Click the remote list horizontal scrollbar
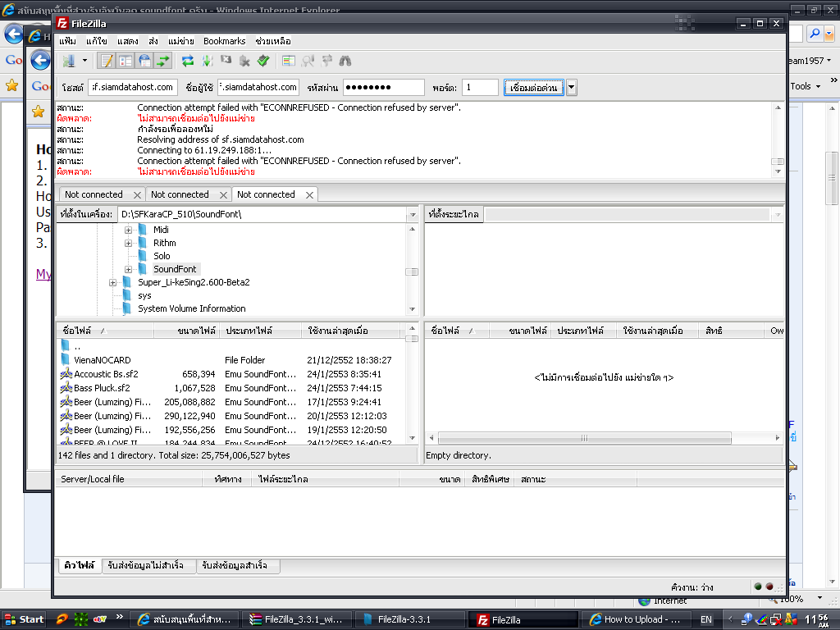 click(584, 438)
